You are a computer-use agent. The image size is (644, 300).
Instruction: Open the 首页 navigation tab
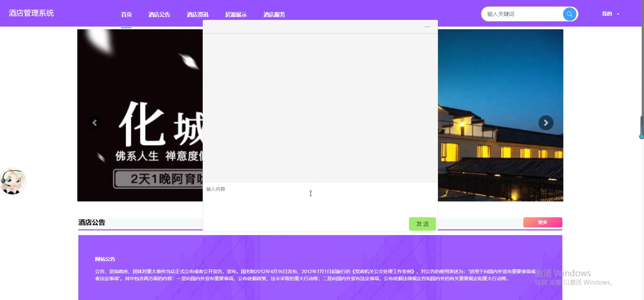(126, 14)
